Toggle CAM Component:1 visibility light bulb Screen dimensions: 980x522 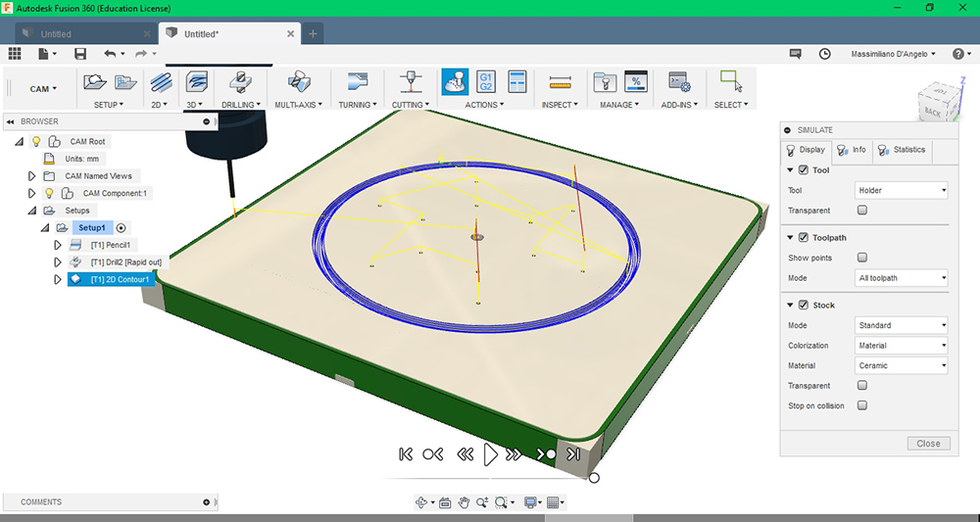click(x=49, y=193)
